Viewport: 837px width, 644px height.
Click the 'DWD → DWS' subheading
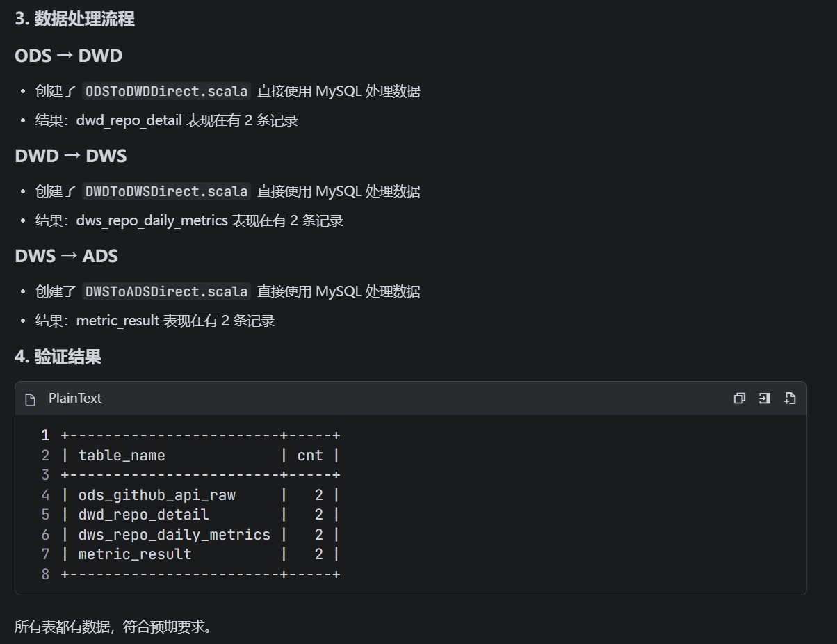pyautogui.click(x=71, y=156)
